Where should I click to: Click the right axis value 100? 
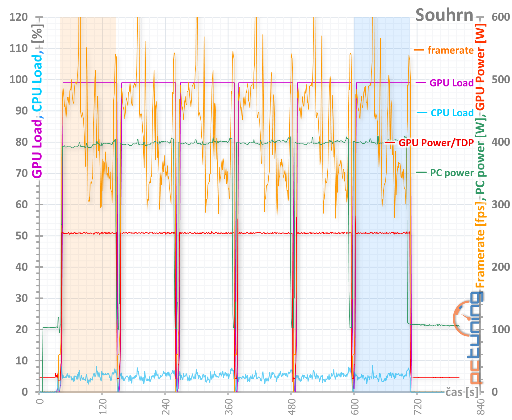[501, 329]
